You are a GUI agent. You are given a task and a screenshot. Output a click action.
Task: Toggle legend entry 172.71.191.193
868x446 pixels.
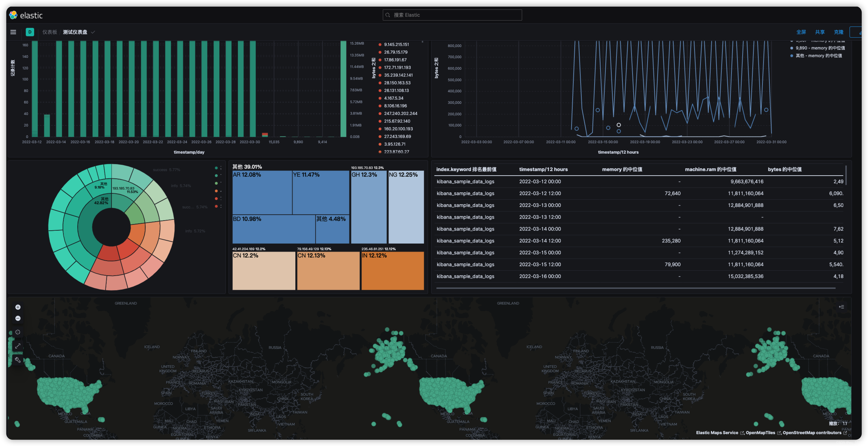(x=397, y=67)
